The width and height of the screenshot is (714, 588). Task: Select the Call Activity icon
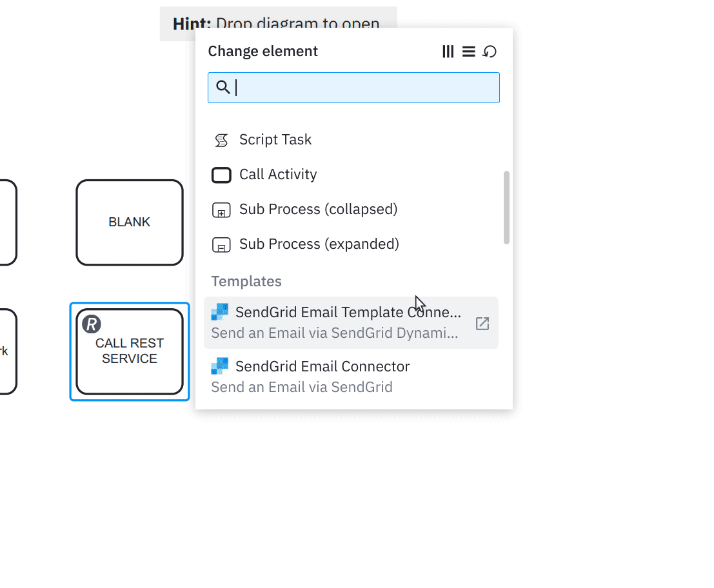point(221,175)
